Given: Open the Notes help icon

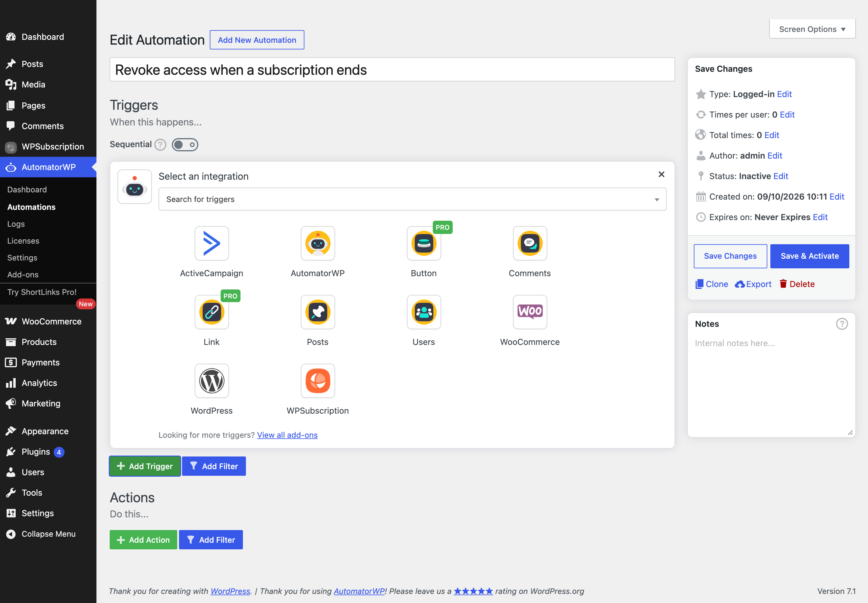Looking at the screenshot, I should pos(842,324).
